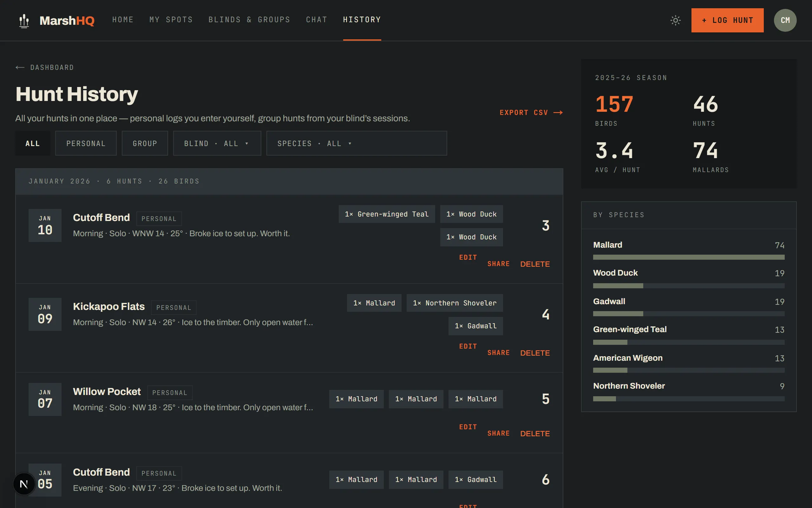Delete the Willow Pocket hunt
This screenshot has width=812, height=508.
click(535, 434)
